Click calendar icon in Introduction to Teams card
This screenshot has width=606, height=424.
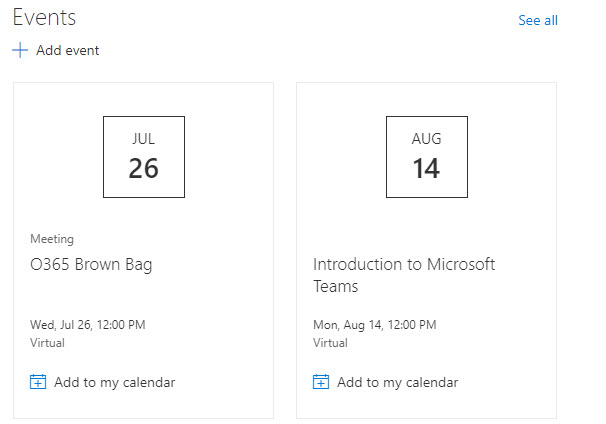coord(321,381)
